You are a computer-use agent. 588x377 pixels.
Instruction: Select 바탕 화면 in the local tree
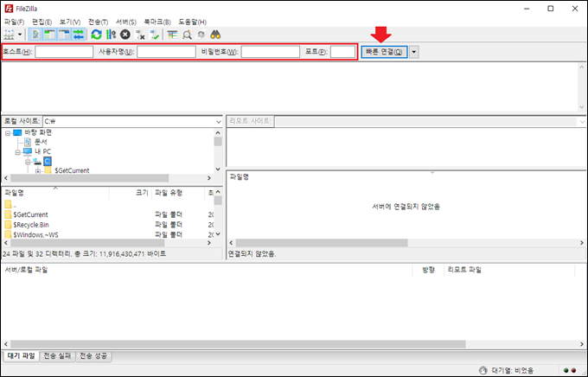coord(38,132)
